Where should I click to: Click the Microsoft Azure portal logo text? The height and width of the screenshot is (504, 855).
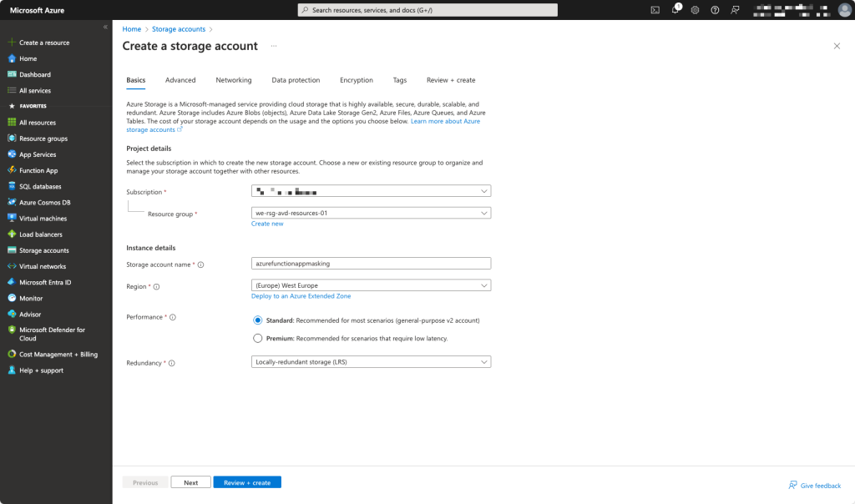[37, 10]
